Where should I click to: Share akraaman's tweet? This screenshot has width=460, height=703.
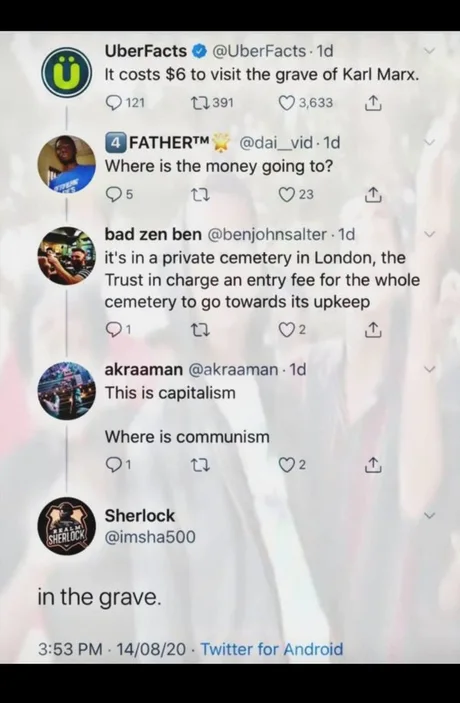click(373, 466)
